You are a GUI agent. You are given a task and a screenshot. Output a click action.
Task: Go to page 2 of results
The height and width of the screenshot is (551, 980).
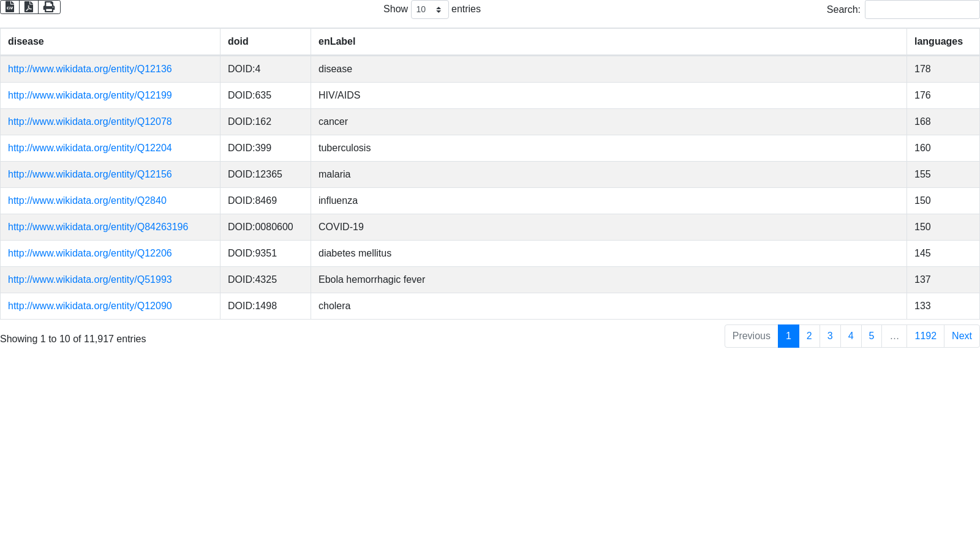[809, 336]
